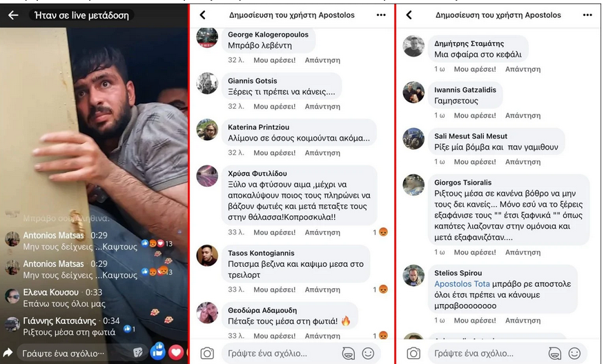Open Giorgos Tsioralis profile name
This screenshot has width=604, height=364.
click(x=462, y=183)
